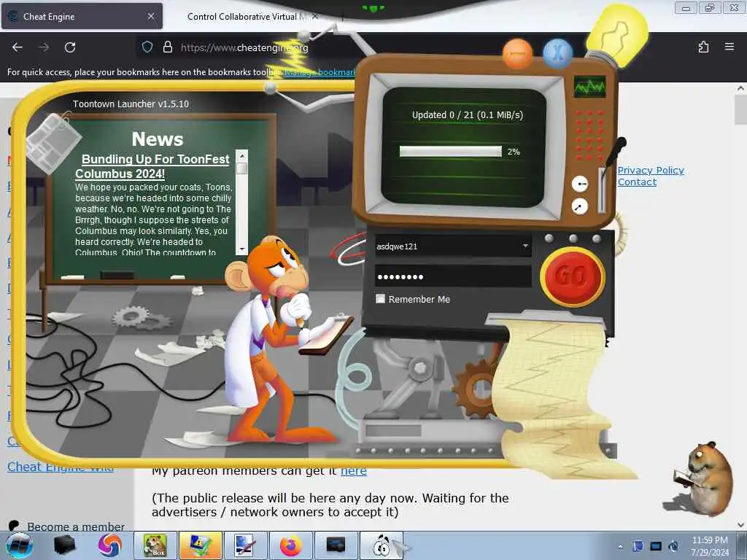Open the Windows Start button

pyautogui.click(x=19, y=545)
